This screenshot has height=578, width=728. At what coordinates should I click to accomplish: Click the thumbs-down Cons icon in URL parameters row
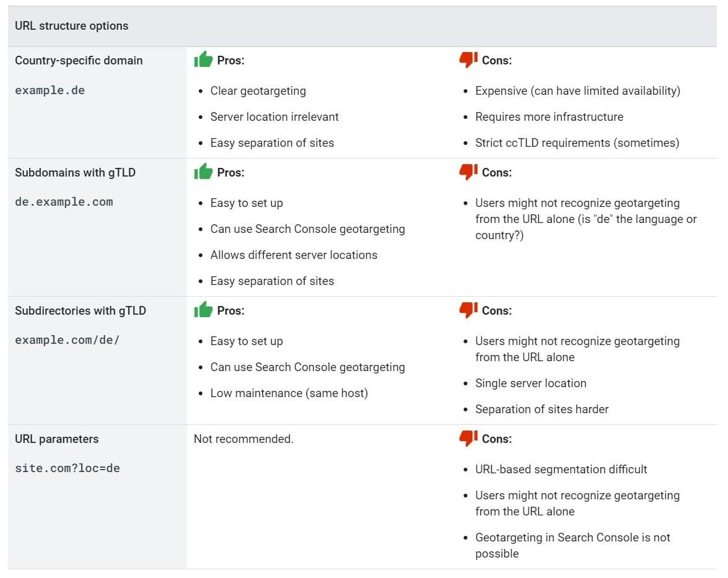point(468,438)
